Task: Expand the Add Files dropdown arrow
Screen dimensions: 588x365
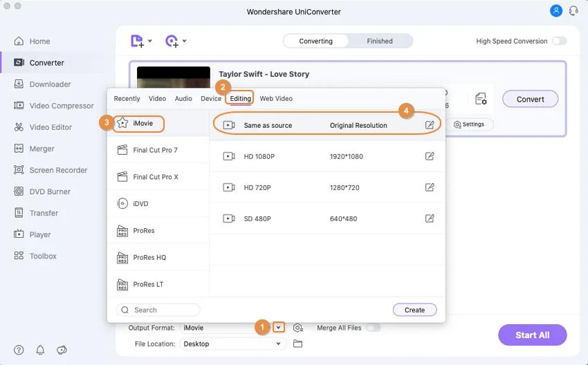Action: (x=150, y=41)
